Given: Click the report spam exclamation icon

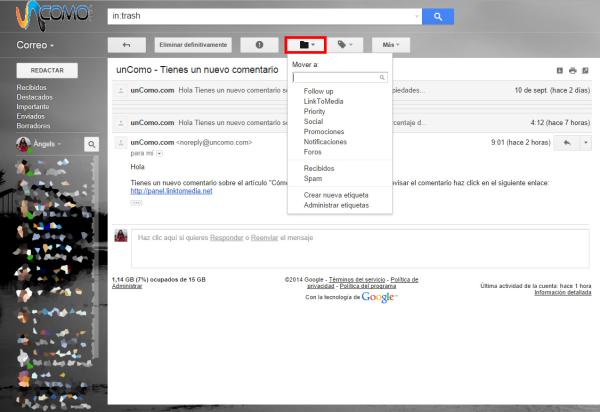Looking at the screenshot, I should (x=259, y=45).
